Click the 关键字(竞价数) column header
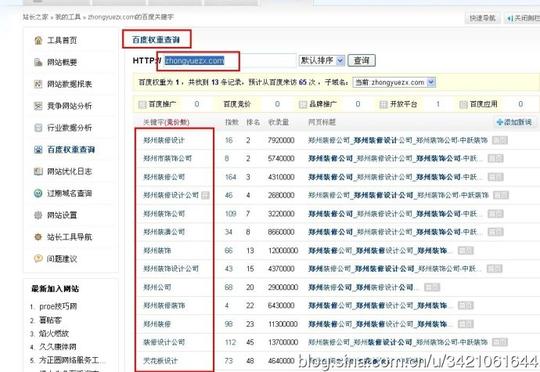 pos(166,122)
